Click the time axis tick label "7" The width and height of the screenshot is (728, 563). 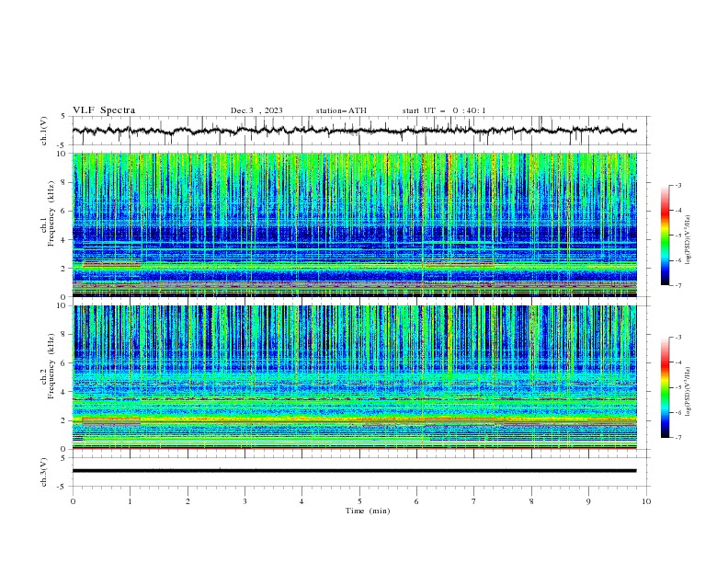click(474, 501)
